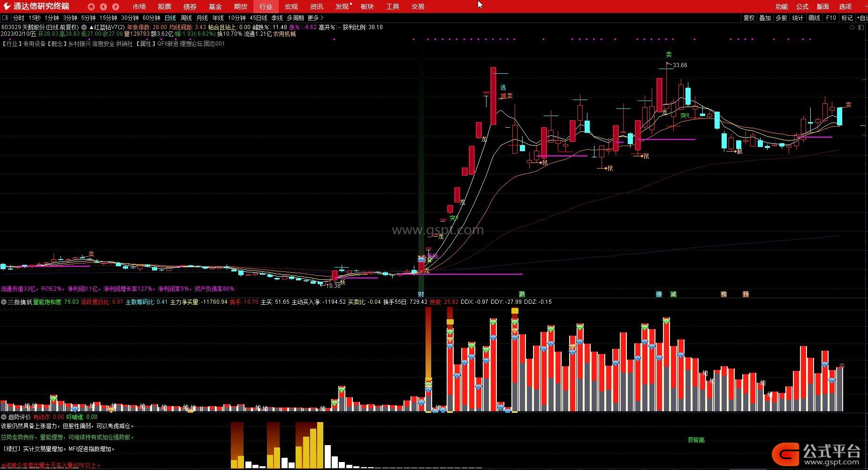Viewport: 868px width, 470px height.
Task: Switch to 10分钟 period
Action: [x=237, y=18]
